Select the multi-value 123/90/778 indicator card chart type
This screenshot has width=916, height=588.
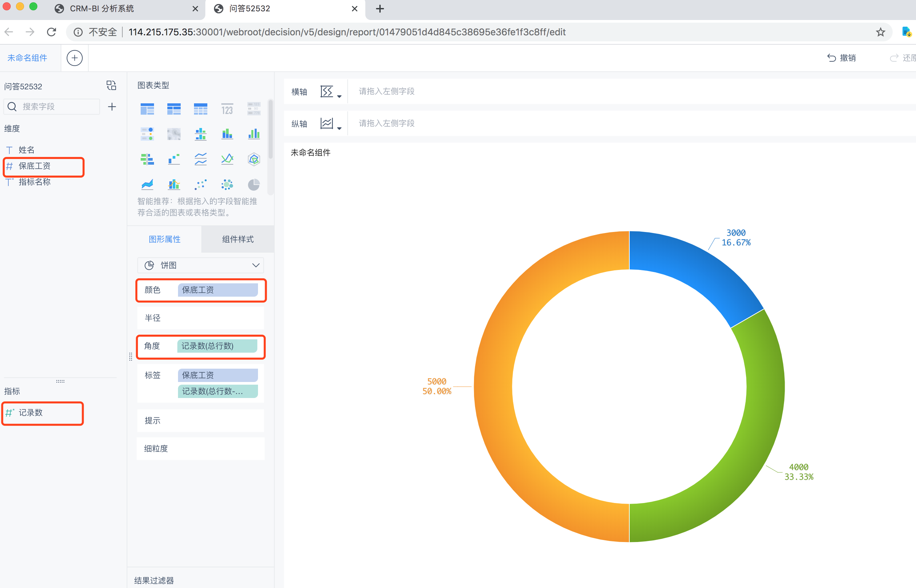pos(254,109)
